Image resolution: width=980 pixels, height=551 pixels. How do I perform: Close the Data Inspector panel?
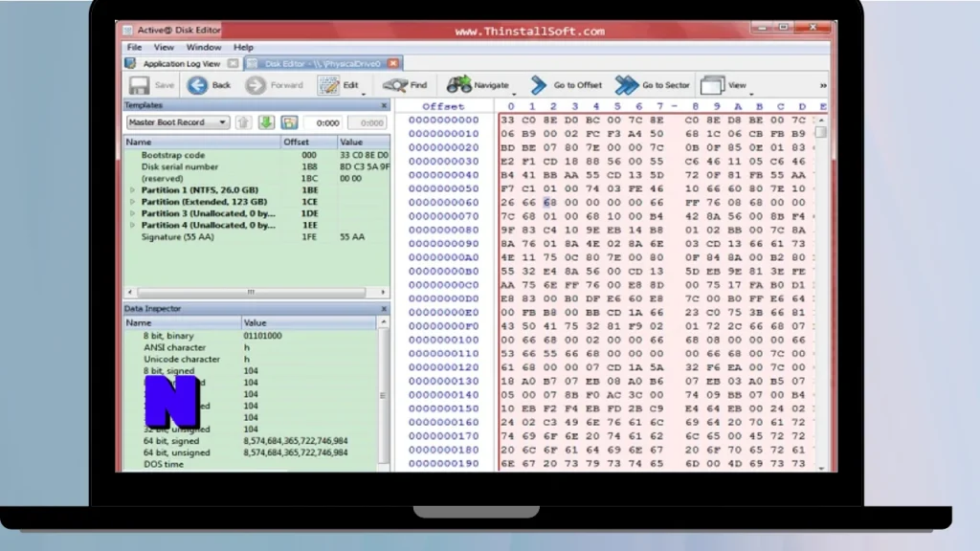click(384, 309)
